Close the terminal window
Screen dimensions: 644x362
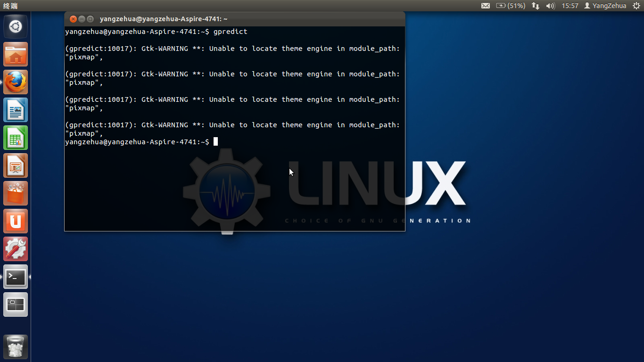[73, 19]
